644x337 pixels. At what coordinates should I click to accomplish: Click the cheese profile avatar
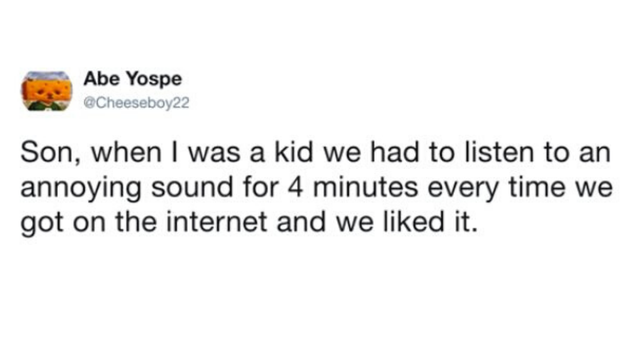[x=46, y=91]
